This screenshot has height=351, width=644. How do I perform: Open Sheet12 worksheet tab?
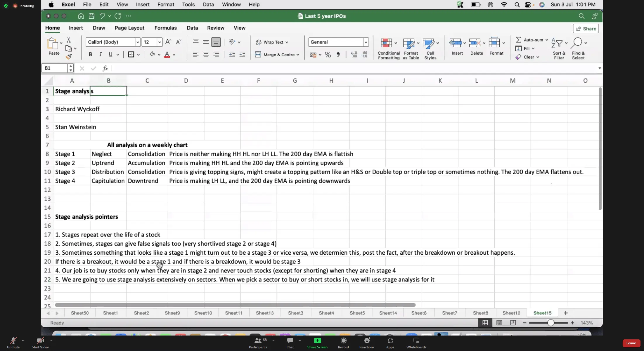pyautogui.click(x=511, y=313)
